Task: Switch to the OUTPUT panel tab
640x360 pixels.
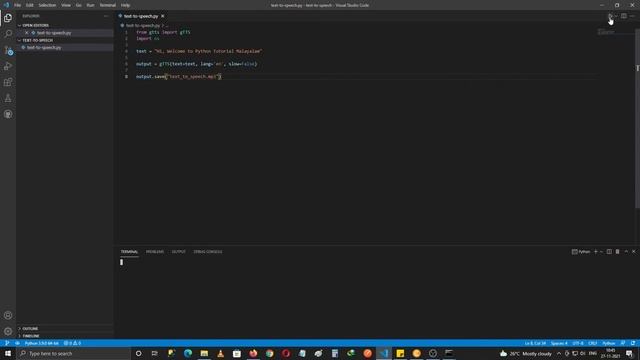Action: tap(178, 252)
